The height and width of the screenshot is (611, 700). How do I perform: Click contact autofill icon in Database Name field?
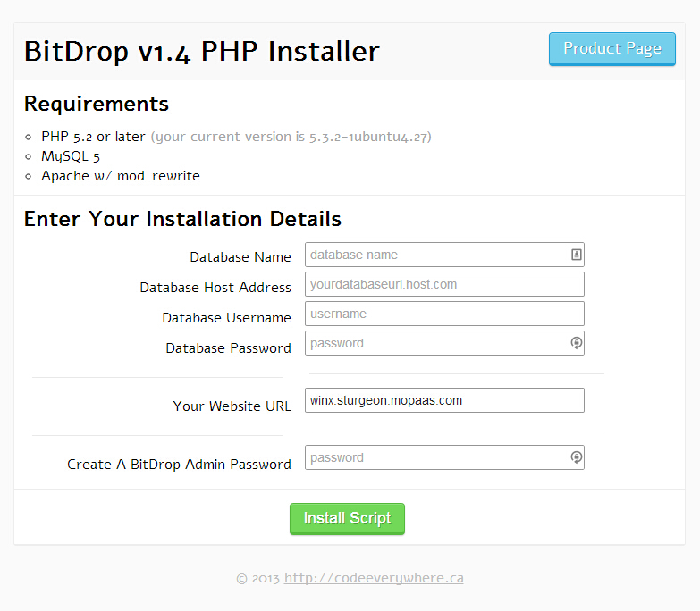577,255
